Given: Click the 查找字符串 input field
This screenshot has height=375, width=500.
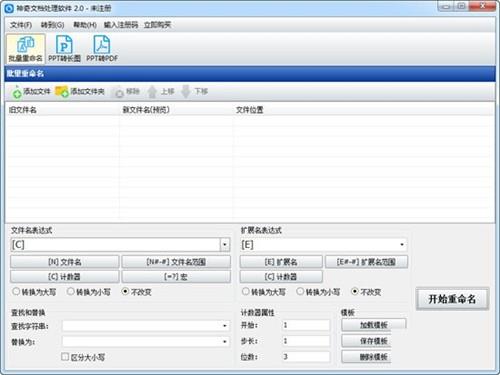Looking at the screenshot, I should [141, 326].
